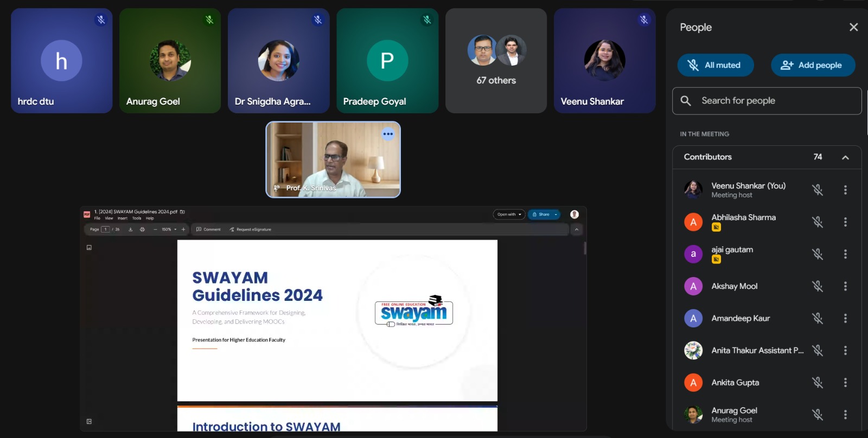Screen dimensions: 868x438
Task: Open more options for Amandeep Kaur
Action: tap(845, 318)
